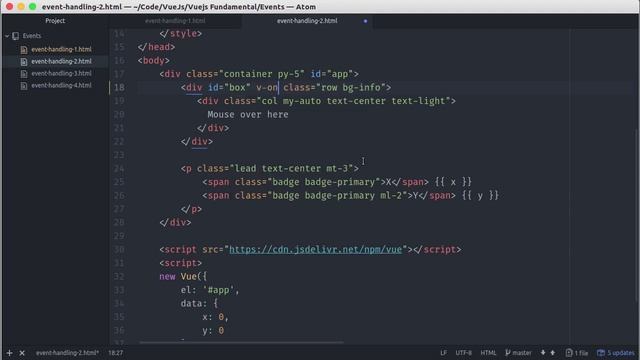Activate the event-handling-2.html editor tab
The height and width of the screenshot is (360, 640).
point(307,20)
